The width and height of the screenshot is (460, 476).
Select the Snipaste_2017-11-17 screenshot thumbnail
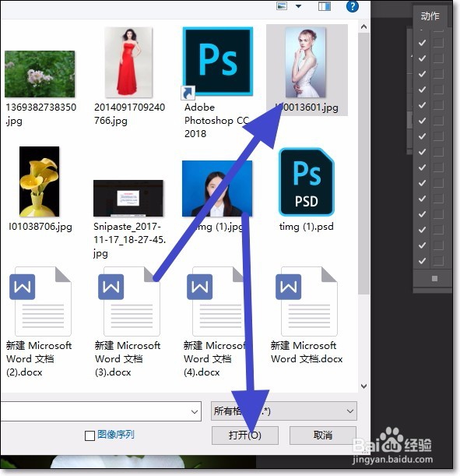[x=128, y=198]
